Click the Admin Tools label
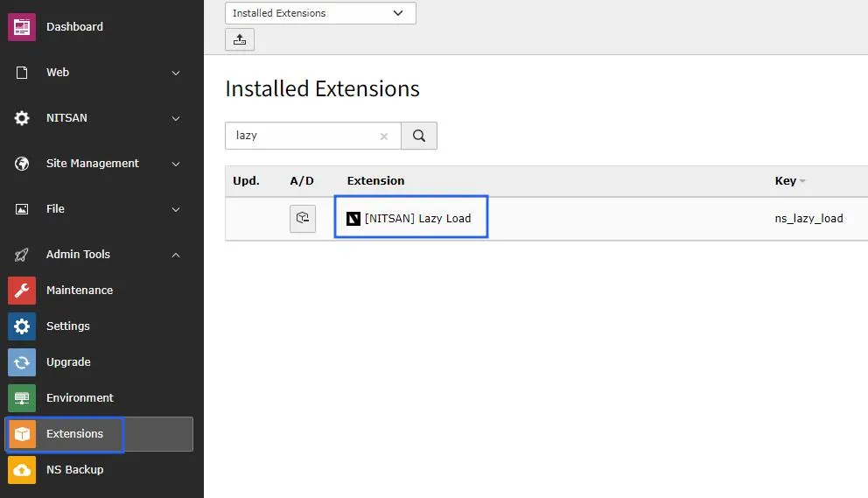 click(x=78, y=255)
